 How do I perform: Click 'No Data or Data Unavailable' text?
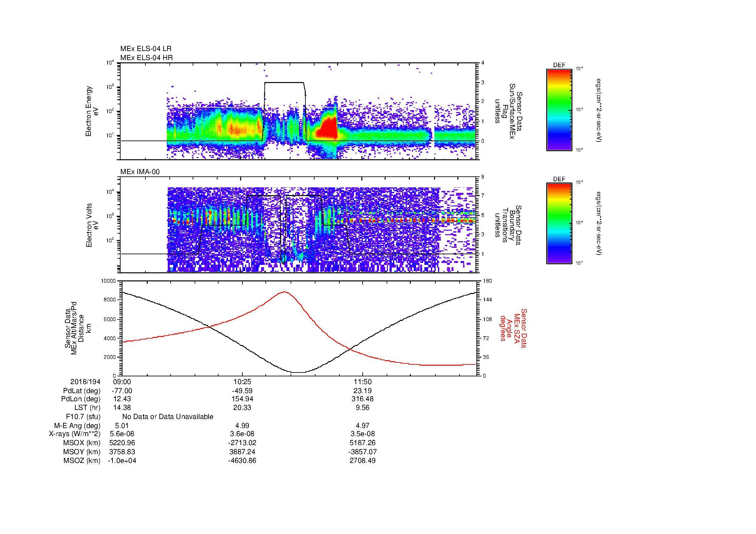click(168, 417)
